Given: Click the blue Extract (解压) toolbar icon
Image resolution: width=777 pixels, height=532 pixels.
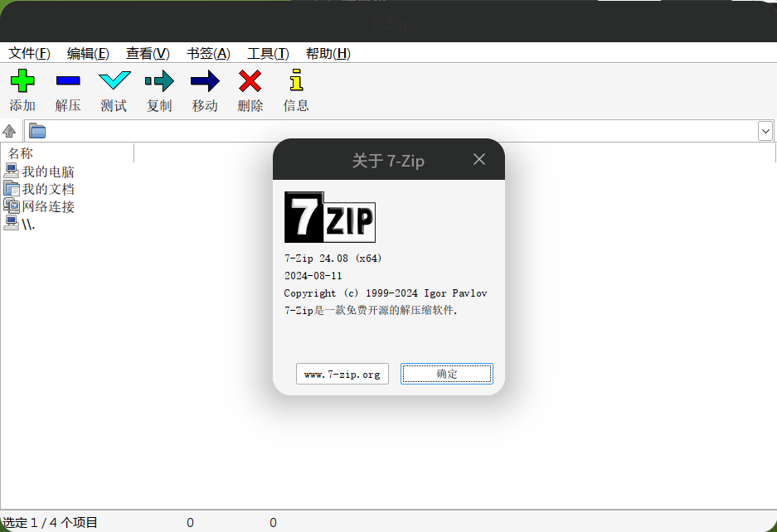Looking at the screenshot, I should (x=68, y=80).
